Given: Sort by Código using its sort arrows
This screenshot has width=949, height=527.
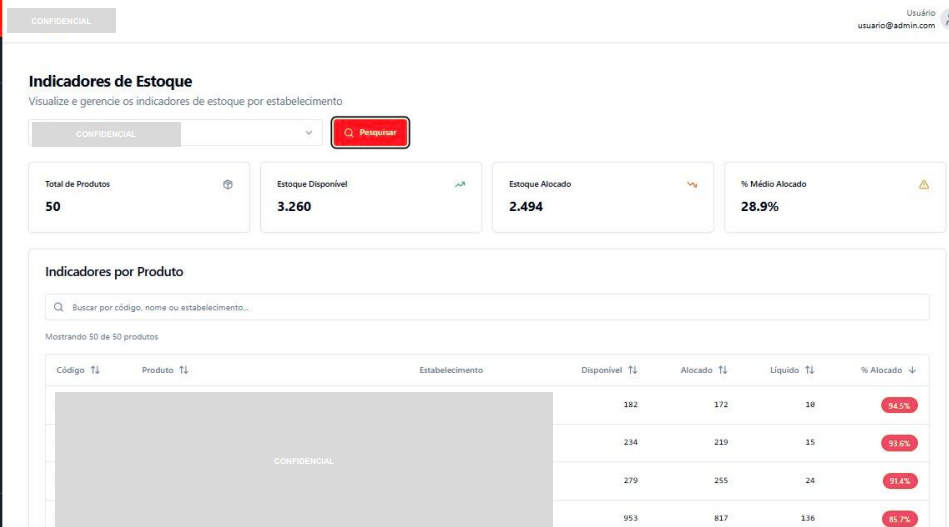Looking at the screenshot, I should (95, 370).
